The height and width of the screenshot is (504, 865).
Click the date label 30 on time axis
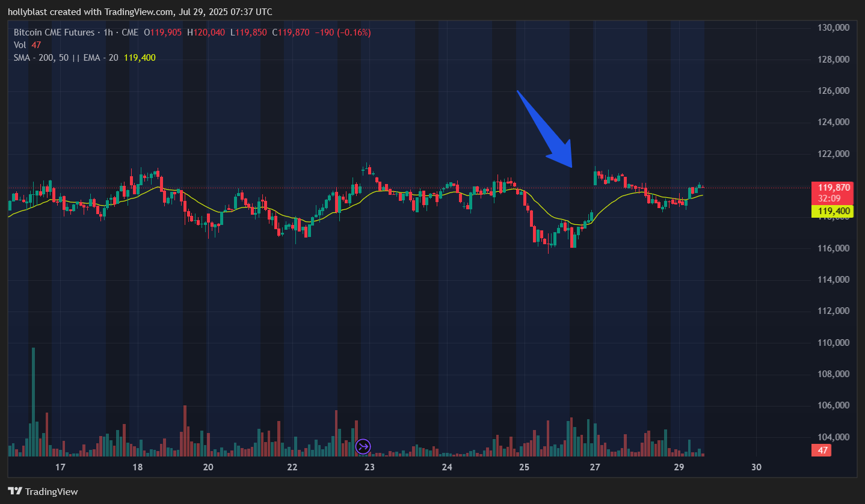tap(756, 467)
